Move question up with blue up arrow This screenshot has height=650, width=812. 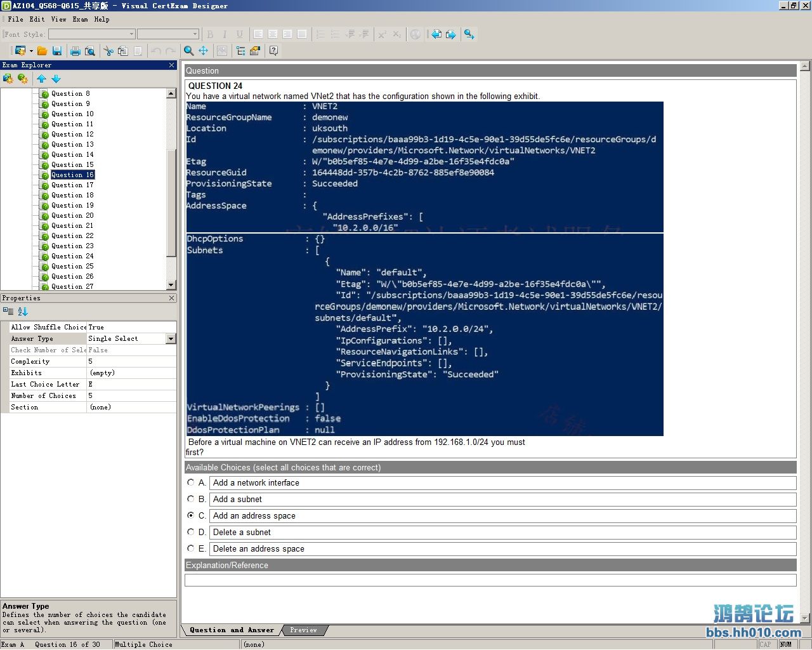(x=41, y=79)
